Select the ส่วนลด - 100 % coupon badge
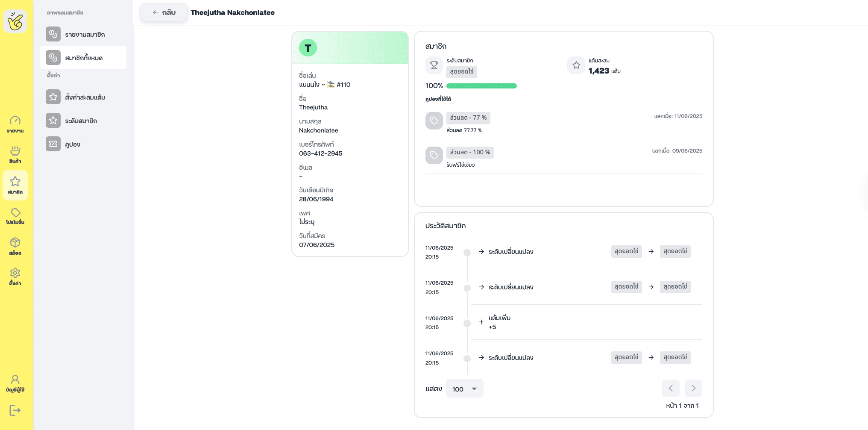Screen dimensions: 868x430 470,152
